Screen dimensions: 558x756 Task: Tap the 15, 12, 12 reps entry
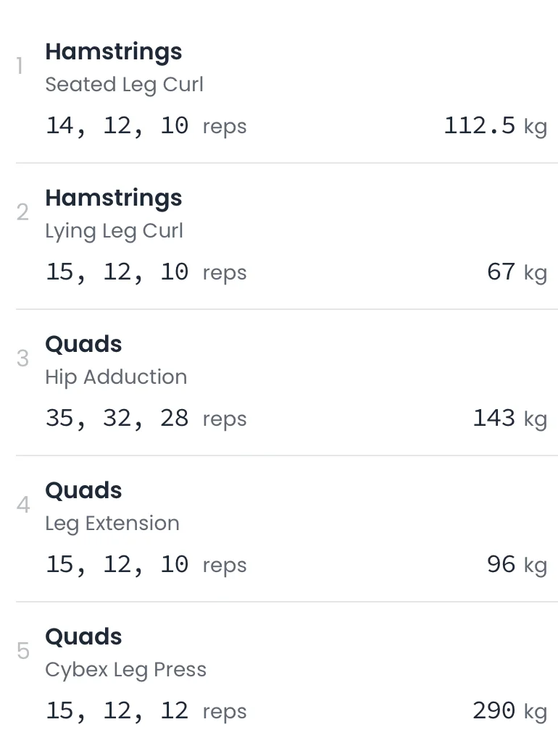pyautogui.click(x=146, y=711)
